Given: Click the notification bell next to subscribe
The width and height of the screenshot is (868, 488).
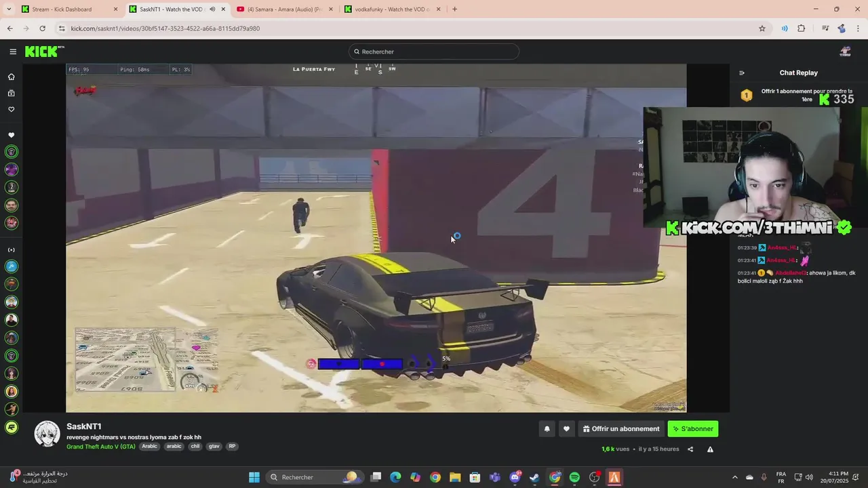Looking at the screenshot, I should [547, 428].
